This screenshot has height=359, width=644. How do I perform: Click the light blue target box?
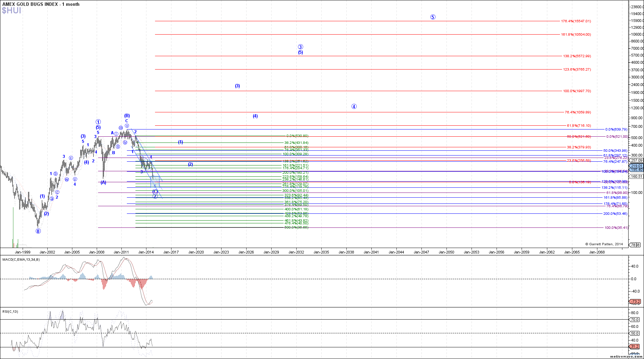tap(155, 181)
